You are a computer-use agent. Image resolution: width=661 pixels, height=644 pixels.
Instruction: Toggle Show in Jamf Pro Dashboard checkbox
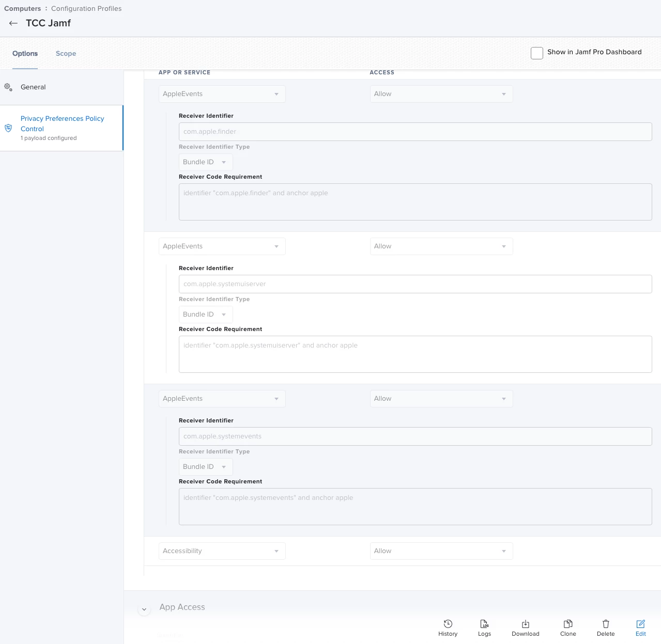tap(537, 53)
